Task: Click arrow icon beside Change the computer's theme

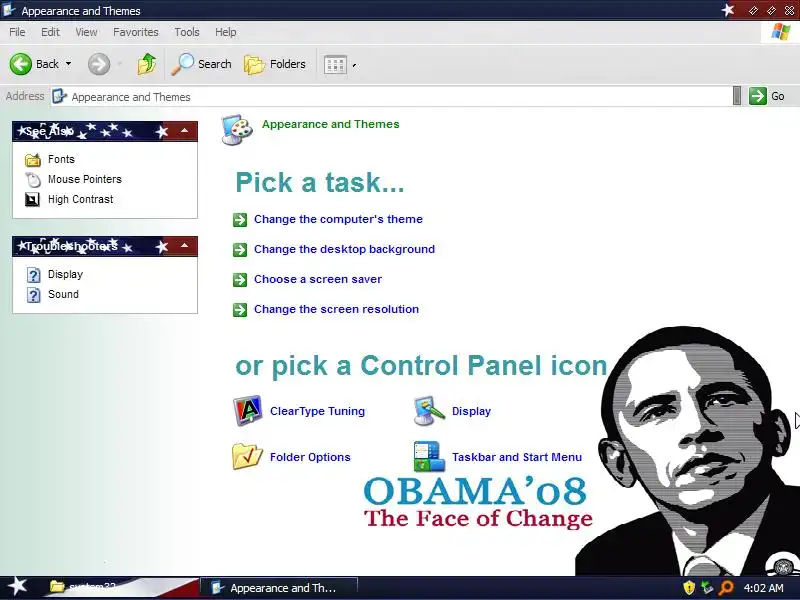Action: click(x=240, y=220)
